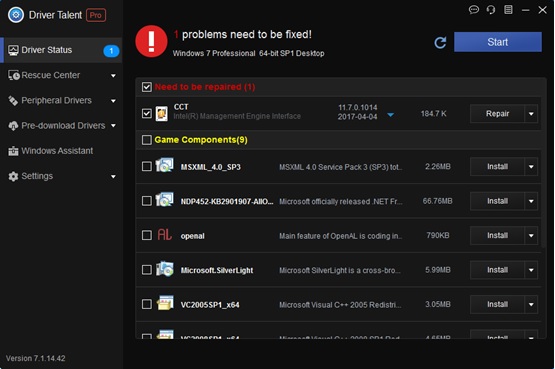Click the NDP452-KB2901907 component icon
This screenshot has width=555, height=369.
click(165, 200)
